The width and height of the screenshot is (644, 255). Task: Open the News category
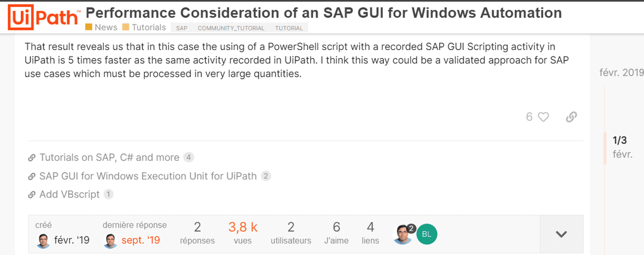101,27
